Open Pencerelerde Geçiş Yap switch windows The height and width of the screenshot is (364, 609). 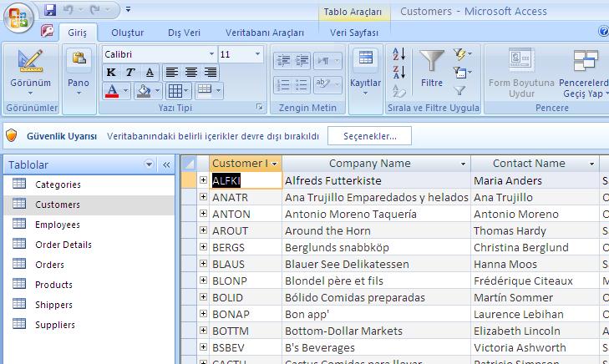point(585,73)
